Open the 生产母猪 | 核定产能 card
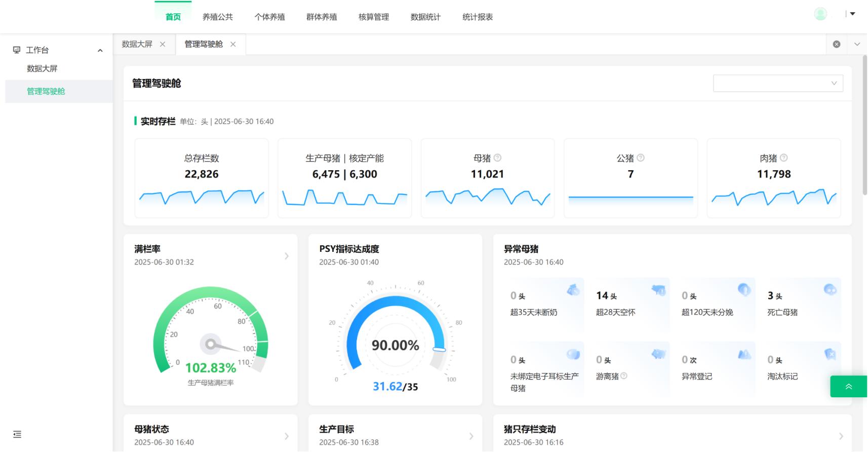Screen dimensions: 868x452 click(x=345, y=178)
